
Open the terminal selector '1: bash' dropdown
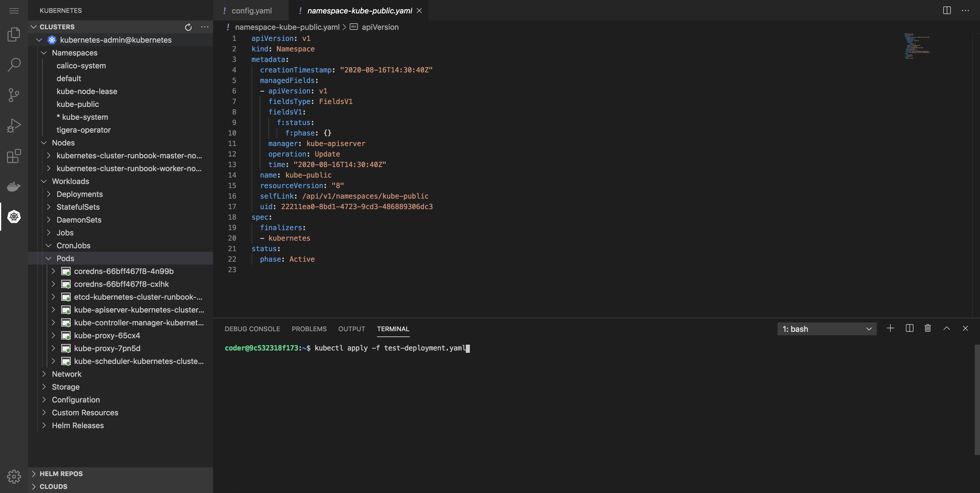(827, 329)
